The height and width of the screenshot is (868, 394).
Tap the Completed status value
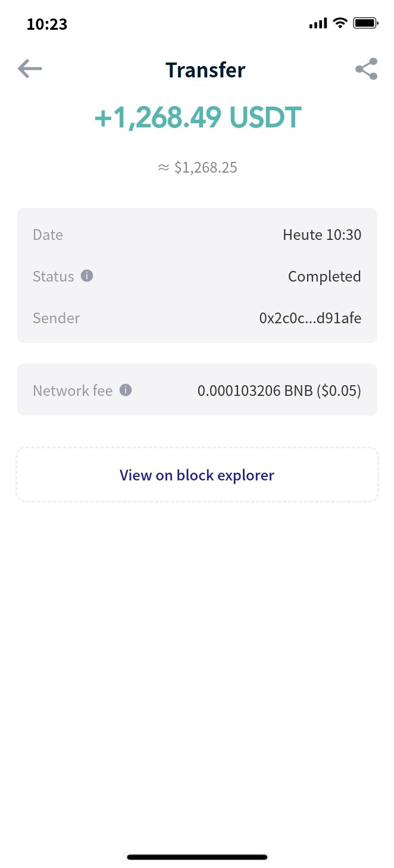pos(324,276)
